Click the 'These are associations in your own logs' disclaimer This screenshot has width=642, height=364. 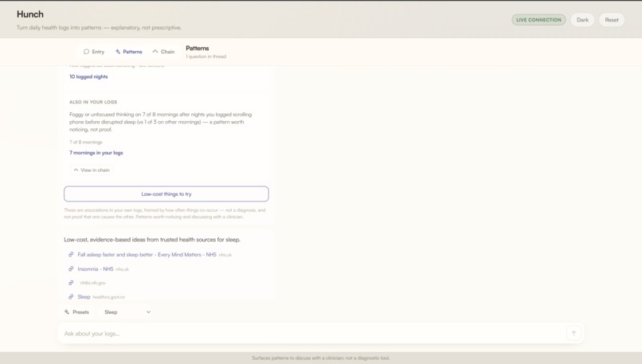pyautogui.click(x=165, y=213)
